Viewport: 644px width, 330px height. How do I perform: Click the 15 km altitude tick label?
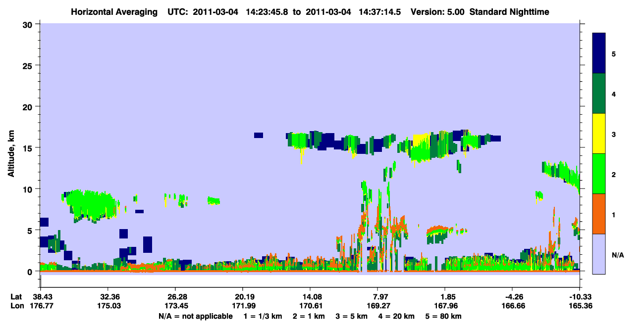pos(28,148)
